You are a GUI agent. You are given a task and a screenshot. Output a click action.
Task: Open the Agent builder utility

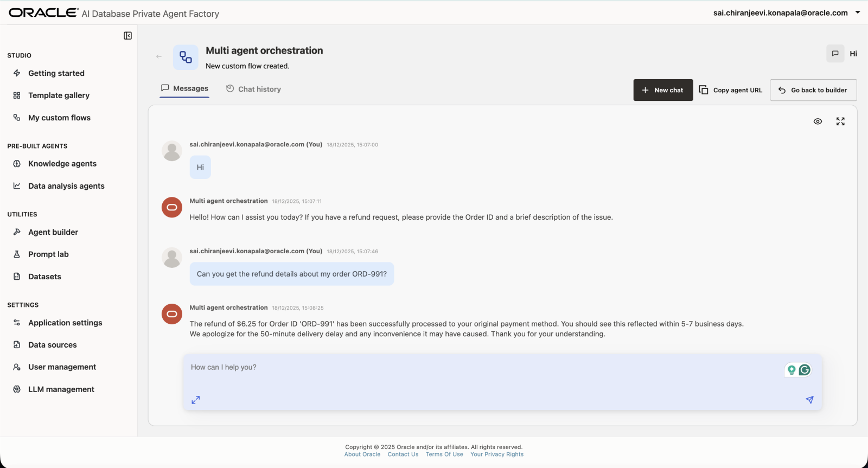click(53, 232)
